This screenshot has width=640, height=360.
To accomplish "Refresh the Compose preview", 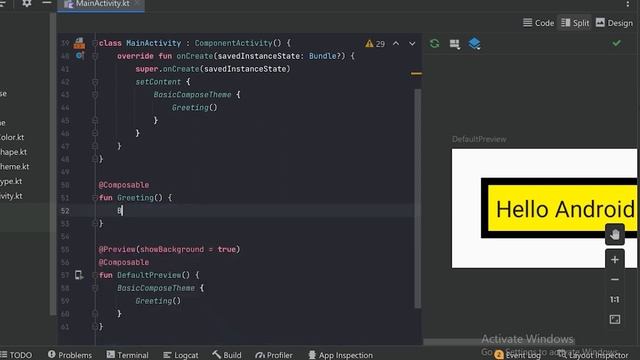I will click(x=435, y=43).
